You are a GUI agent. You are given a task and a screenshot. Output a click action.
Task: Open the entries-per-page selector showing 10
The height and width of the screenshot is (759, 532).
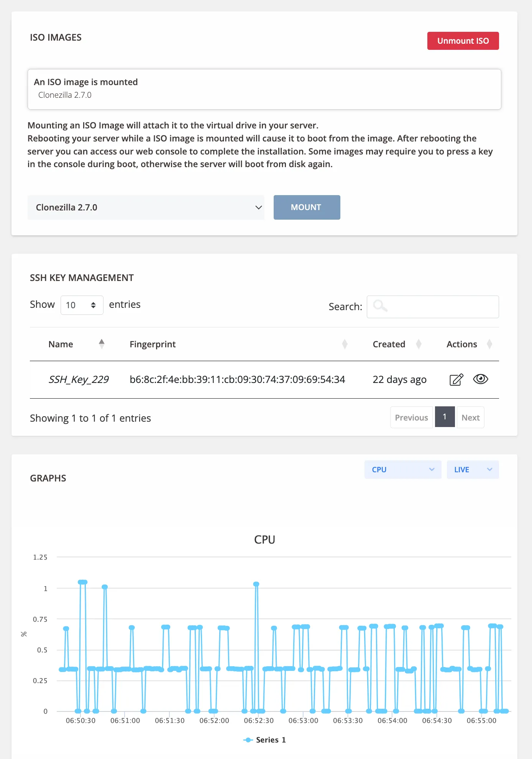pyautogui.click(x=82, y=305)
